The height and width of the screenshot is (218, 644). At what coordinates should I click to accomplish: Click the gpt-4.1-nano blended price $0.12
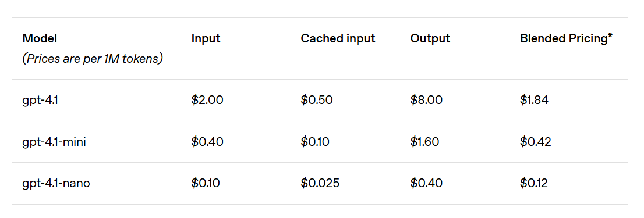[x=533, y=184]
